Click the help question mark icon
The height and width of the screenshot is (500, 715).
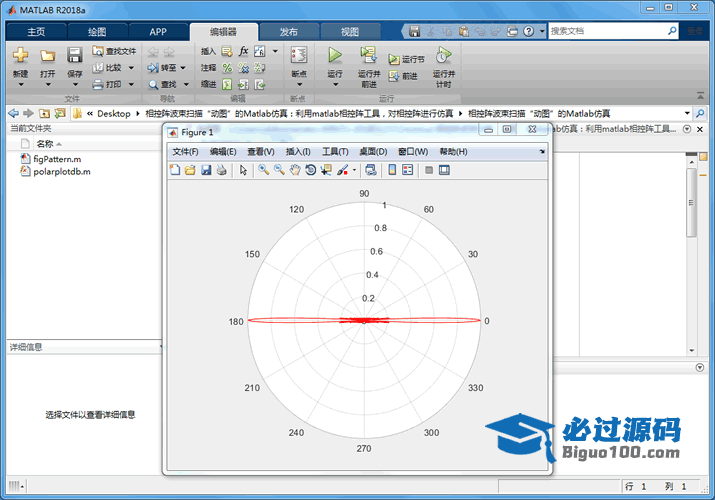point(528,31)
